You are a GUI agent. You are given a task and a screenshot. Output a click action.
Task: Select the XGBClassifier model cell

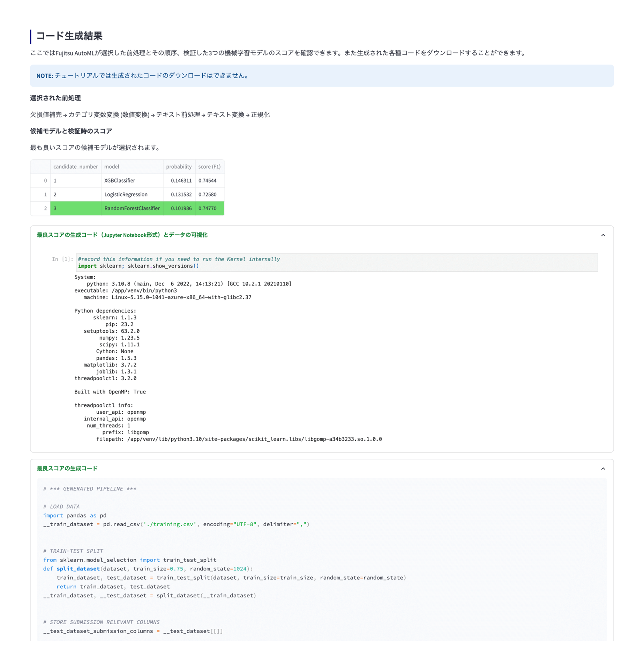[x=120, y=180]
